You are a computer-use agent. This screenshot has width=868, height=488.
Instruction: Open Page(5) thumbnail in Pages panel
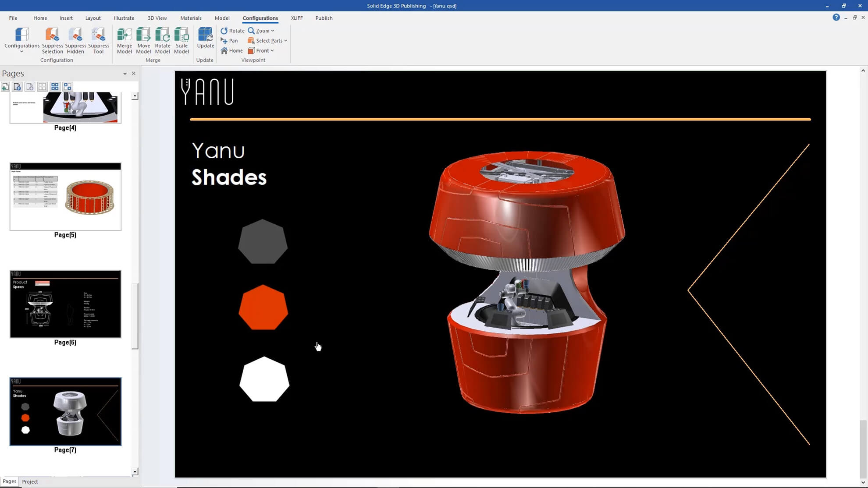[65, 197]
